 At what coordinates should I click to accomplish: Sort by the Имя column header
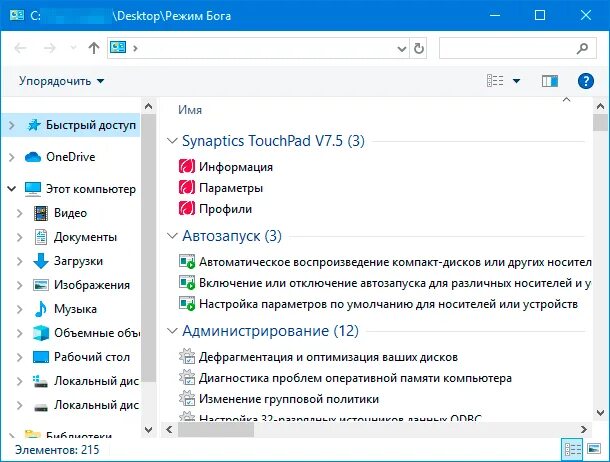tap(190, 110)
